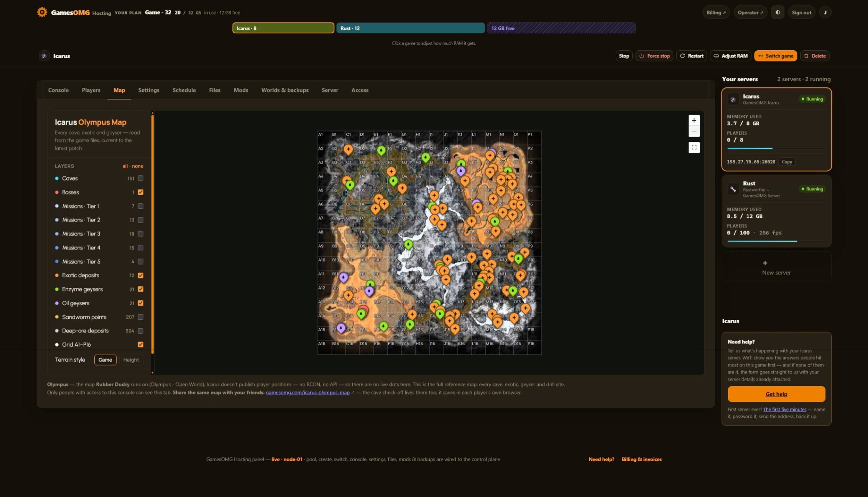Open the map in fullscreen mode
The height and width of the screenshot is (497, 868).
pyautogui.click(x=694, y=148)
